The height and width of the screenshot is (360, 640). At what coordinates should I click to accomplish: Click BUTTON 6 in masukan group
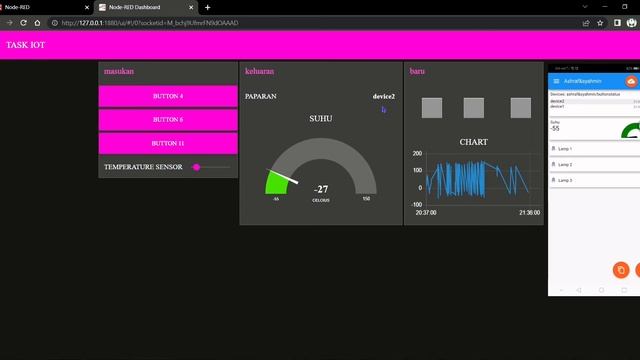pyautogui.click(x=168, y=120)
